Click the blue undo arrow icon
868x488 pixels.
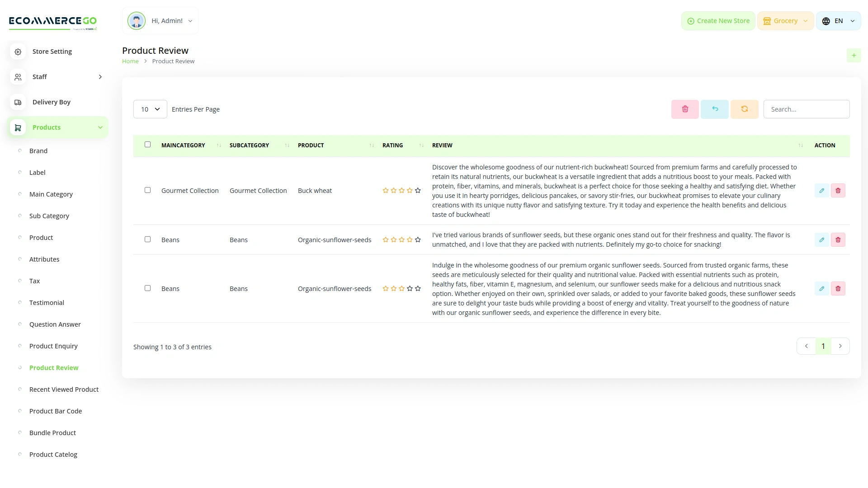715,109
